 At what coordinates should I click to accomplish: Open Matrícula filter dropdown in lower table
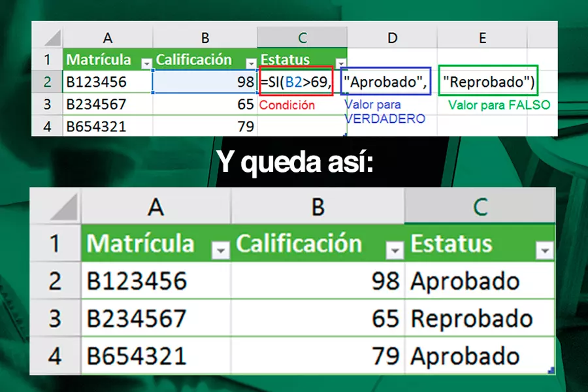point(221,250)
